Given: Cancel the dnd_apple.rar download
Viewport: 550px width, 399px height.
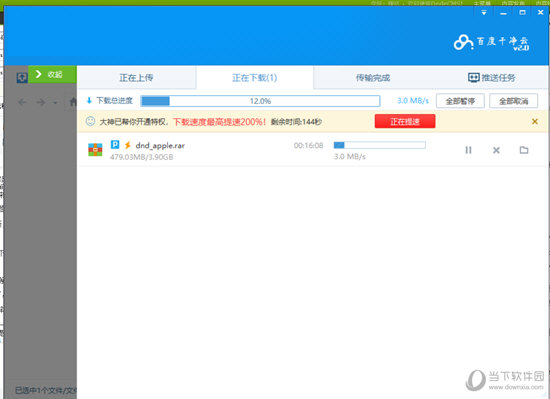Looking at the screenshot, I should (496, 150).
